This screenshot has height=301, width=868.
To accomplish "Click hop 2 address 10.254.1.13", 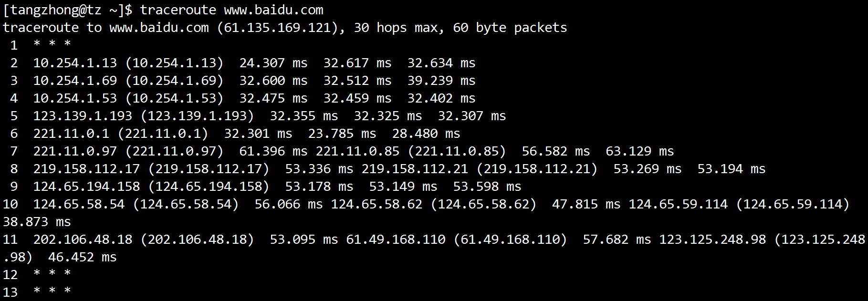I will 75,63.
